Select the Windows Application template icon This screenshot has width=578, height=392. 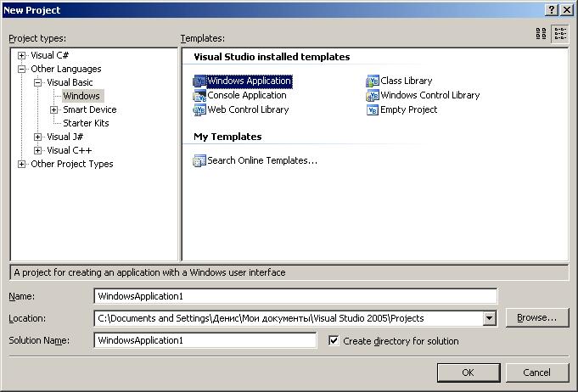click(x=199, y=81)
